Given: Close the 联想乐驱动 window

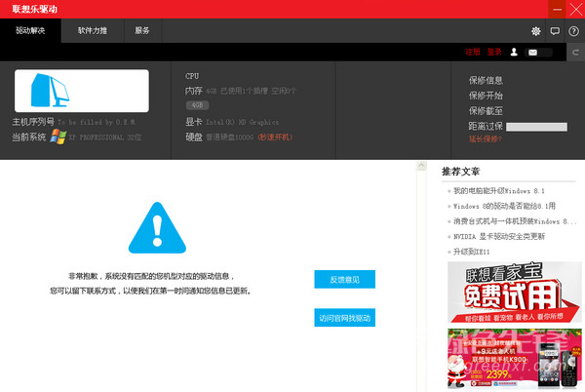Looking at the screenshot, I should pos(575,9).
